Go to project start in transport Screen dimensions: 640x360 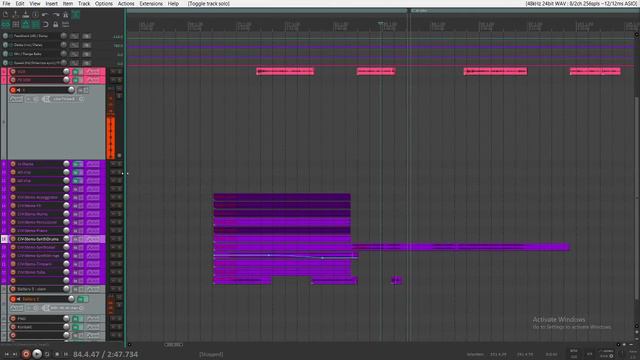click(7, 354)
